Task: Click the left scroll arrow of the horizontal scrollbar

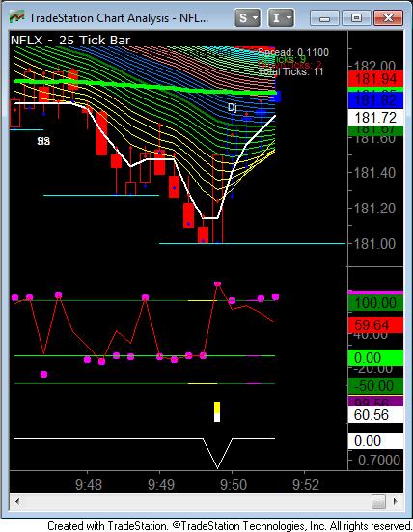Action: [17, 501]
